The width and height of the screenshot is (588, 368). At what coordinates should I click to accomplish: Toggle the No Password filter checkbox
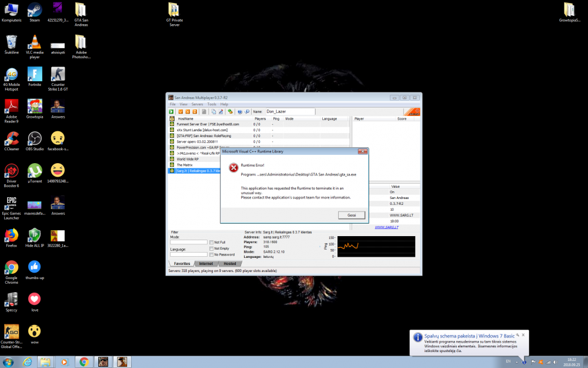(x=212, y=254)
